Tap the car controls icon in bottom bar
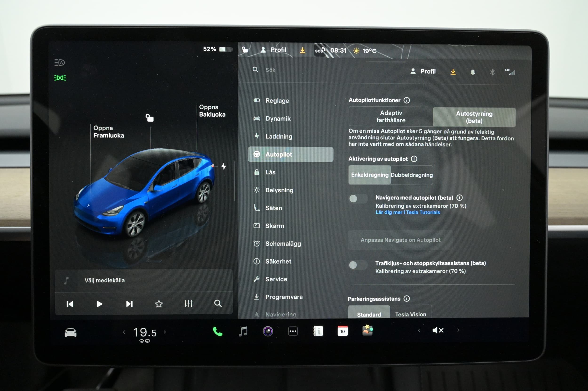This screenshot has height=391, width=588. point(71,333)
